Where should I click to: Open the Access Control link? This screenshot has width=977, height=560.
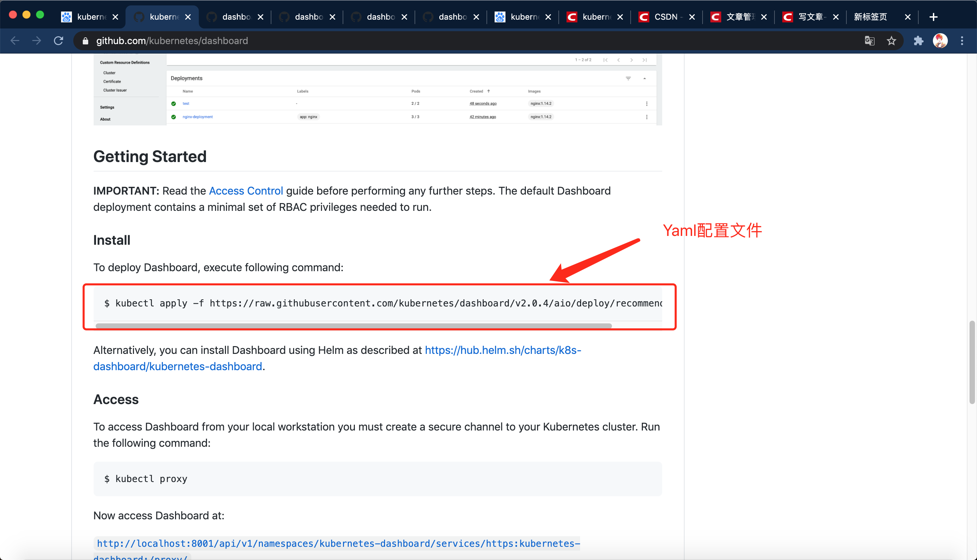(x=246, y=191)
